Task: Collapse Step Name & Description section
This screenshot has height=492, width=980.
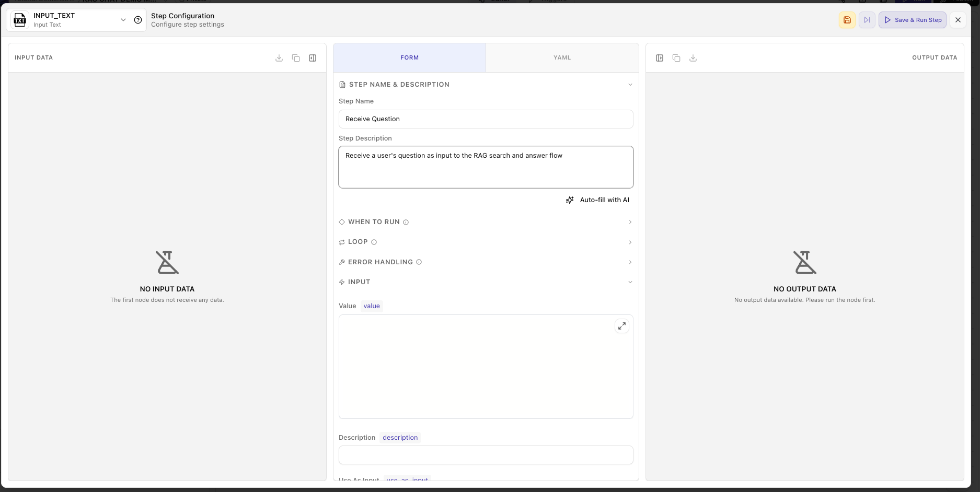Action: click(630, 85)
